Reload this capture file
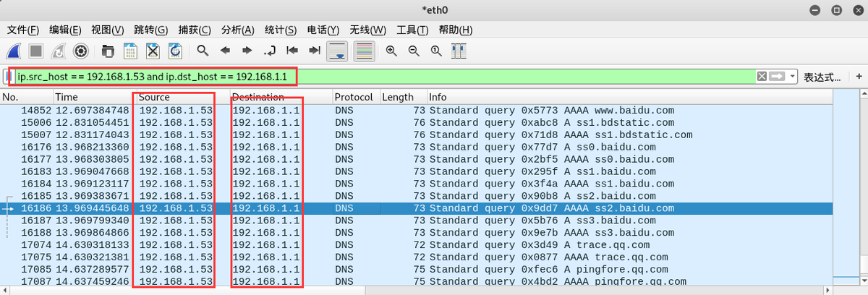The image size is (868, 295). pos(175,51)
